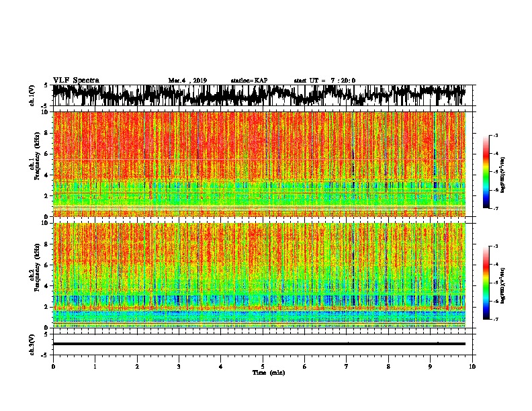This screenshot has width=532, height=411.
Task: Click the "ch.3(V)" axis label
Action: coord(32,345)
